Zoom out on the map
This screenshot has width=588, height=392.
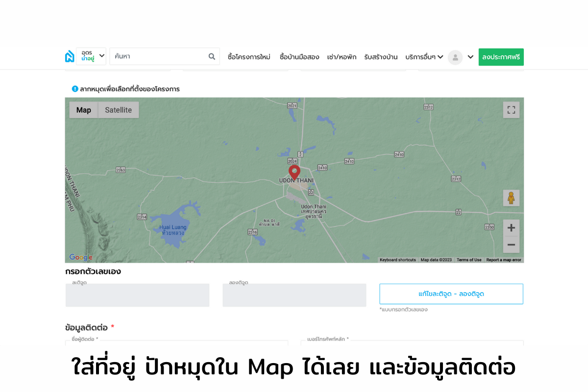[x=511, y=245]
